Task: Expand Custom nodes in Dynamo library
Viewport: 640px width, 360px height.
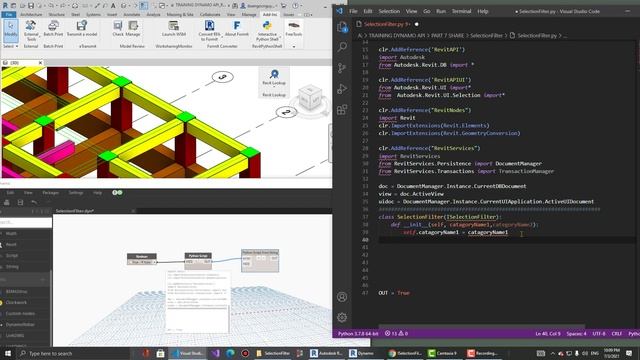Action: (x=20, y=313)
